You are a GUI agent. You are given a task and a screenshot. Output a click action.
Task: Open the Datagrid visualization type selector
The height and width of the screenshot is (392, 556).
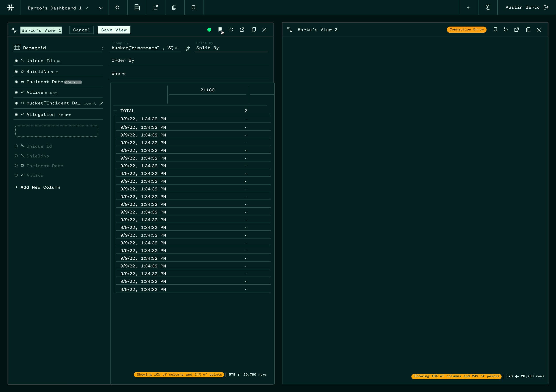102,48
